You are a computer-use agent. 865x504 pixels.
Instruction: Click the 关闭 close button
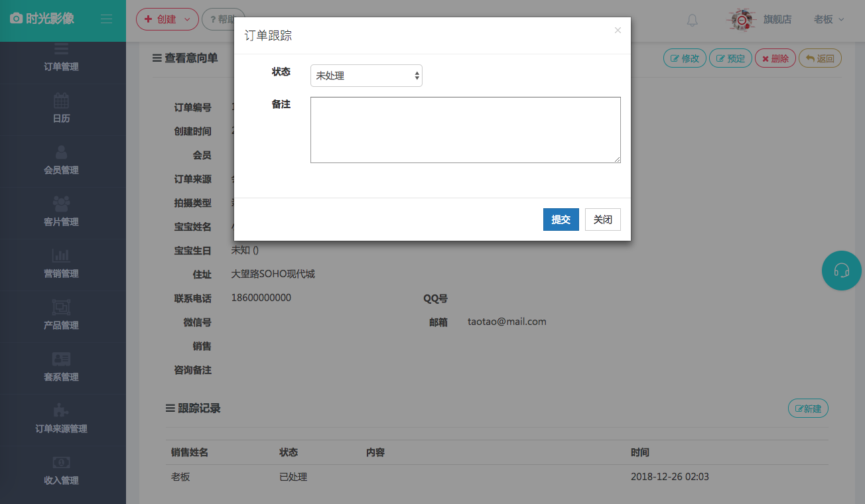602,220
